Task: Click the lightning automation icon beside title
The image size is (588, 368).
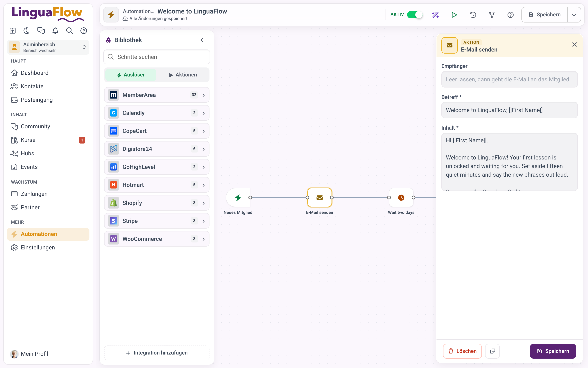Action: [111, 15]
